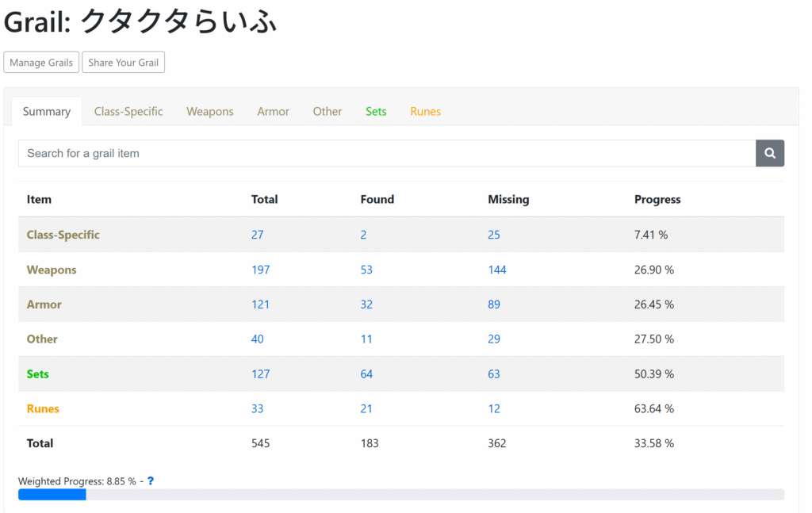Open Weapons total count link 197

[x=260, y=270]
